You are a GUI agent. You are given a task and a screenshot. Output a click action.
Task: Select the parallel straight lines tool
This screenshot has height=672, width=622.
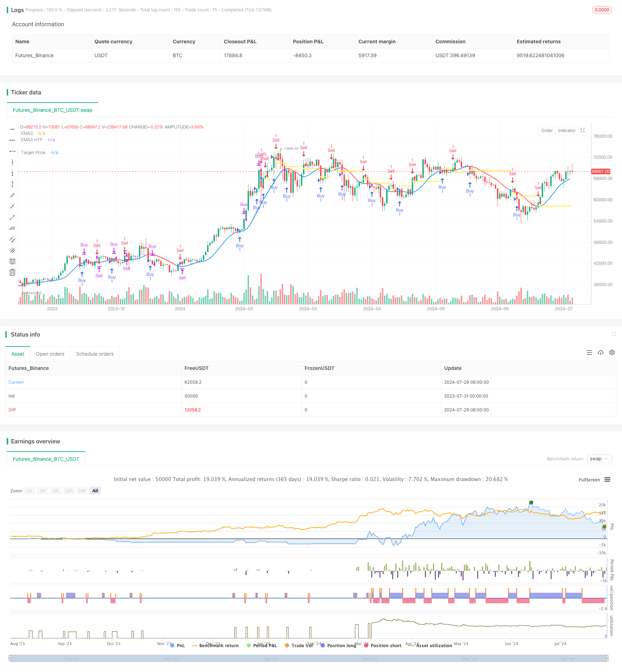pyautogui.click(x=12, y=250)
